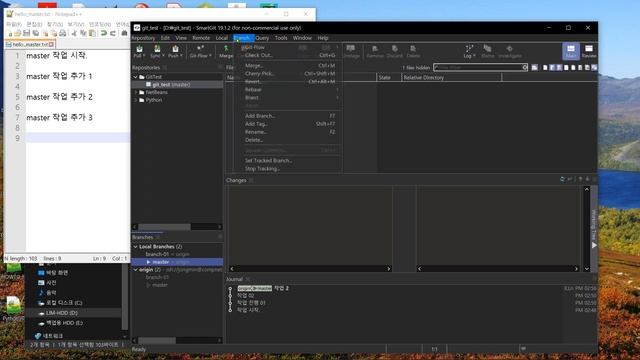Collapse the Local Branches node
640x360 pixels.
click(x=136, y=247)
